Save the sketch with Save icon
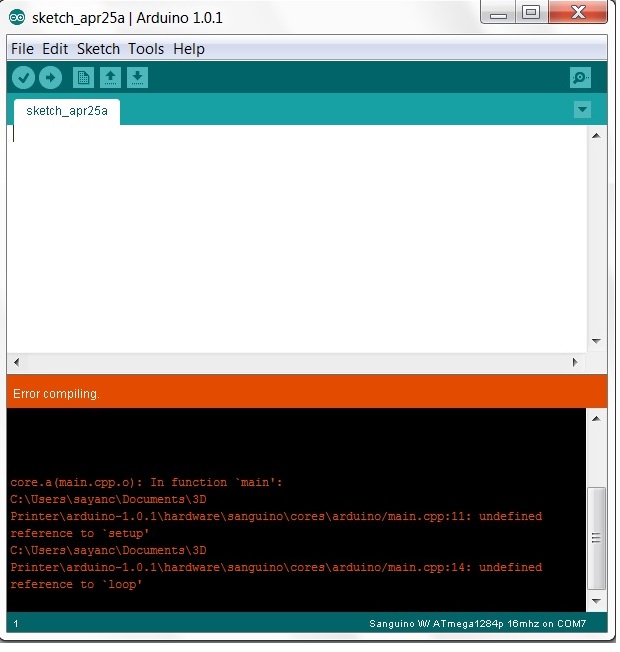Viewport: 620px width, 652px height. click(x=138, y=78)
